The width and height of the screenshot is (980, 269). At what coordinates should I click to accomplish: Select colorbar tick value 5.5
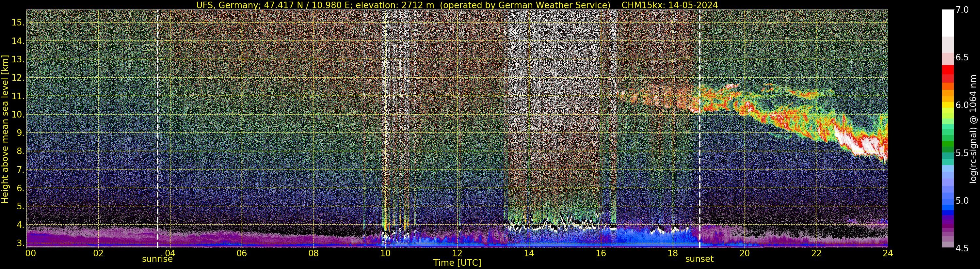(x=962, y=153)
